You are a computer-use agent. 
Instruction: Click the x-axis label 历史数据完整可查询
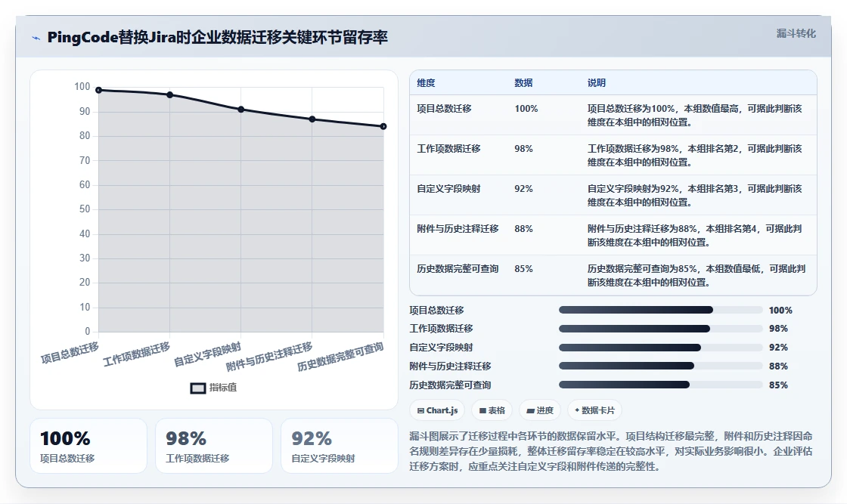(x=340, y=357)
